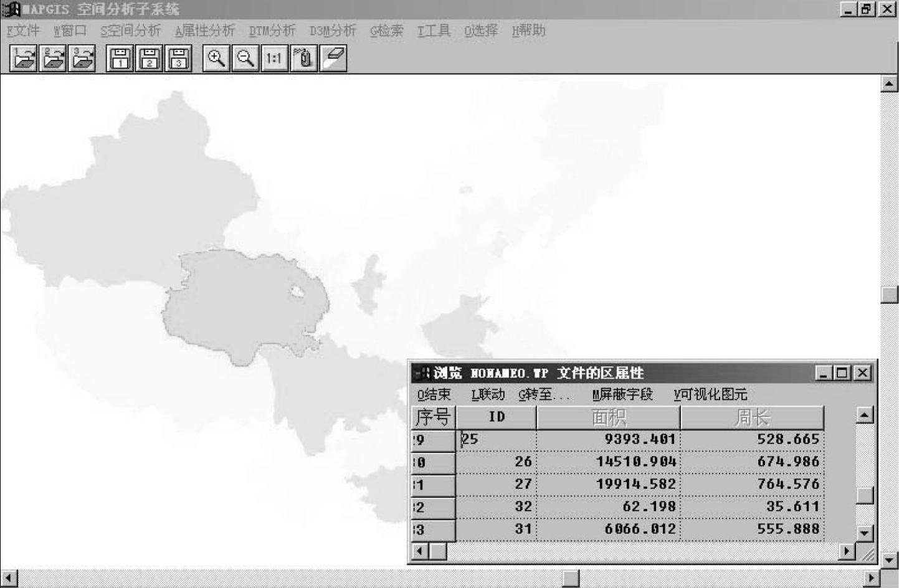899x588 pixels.
Task: Click the save file 2 floppy icon
Action: click(x=149, y=59)
